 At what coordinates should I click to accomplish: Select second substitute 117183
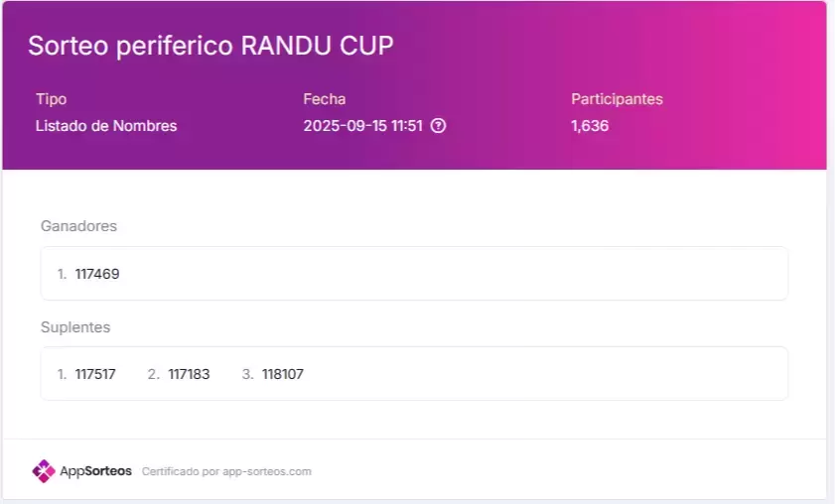pyautogui.click(x=189, y=374)
